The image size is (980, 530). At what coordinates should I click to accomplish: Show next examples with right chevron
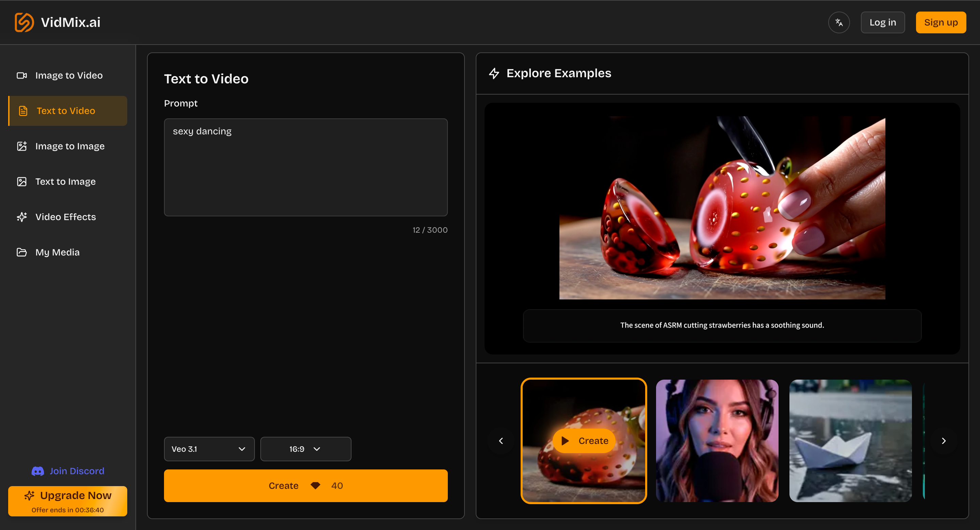tap(944, 441)
